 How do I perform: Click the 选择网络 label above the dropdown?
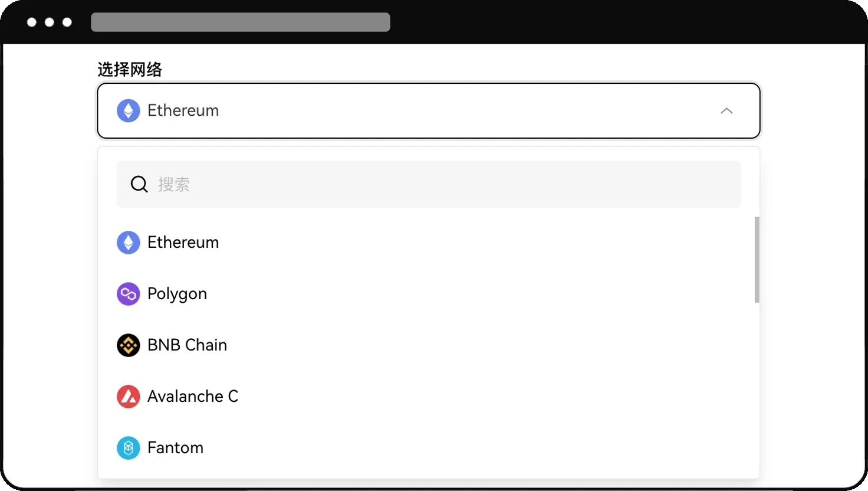point(130,70)
